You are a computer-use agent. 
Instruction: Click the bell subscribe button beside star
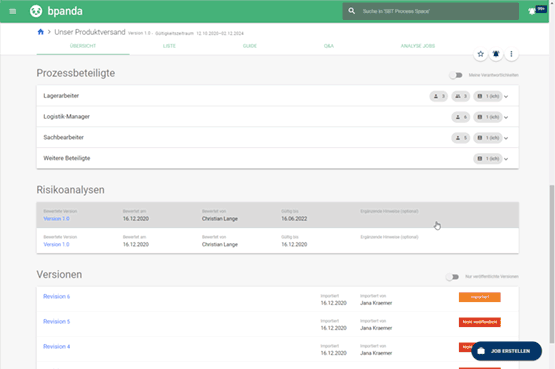coord(496,54)
